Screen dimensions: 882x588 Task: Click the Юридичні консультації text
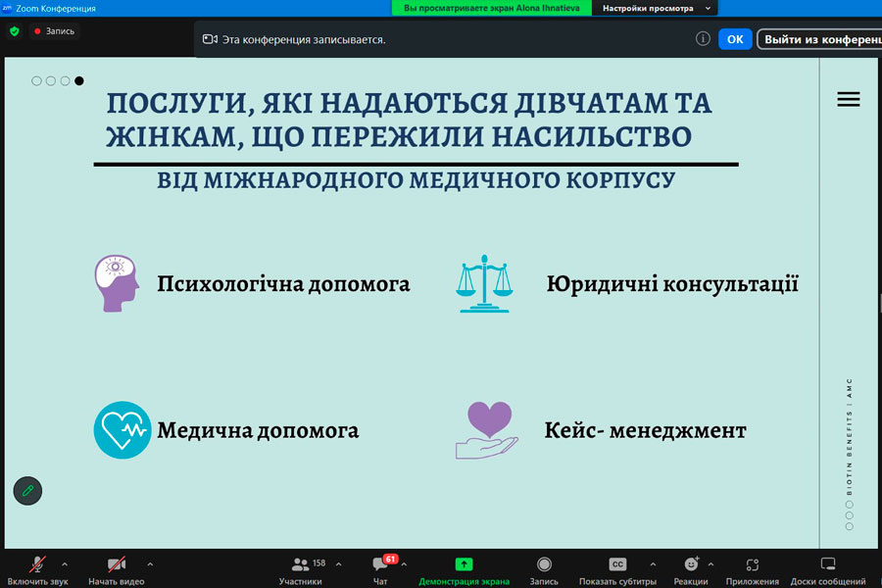click(672, 283)
